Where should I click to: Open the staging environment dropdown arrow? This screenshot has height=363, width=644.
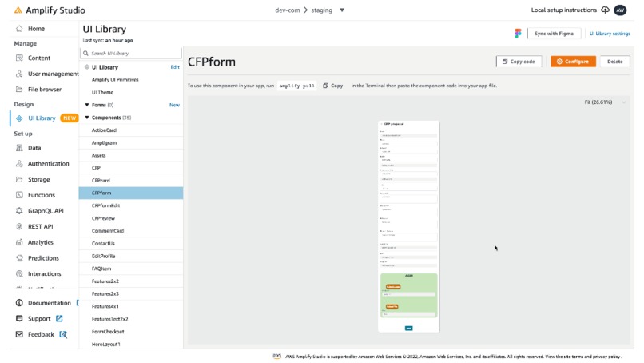point(342,10)
